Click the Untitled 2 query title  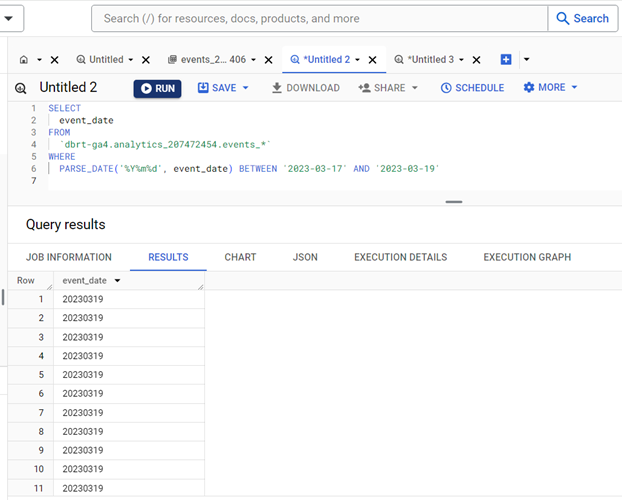68,87
